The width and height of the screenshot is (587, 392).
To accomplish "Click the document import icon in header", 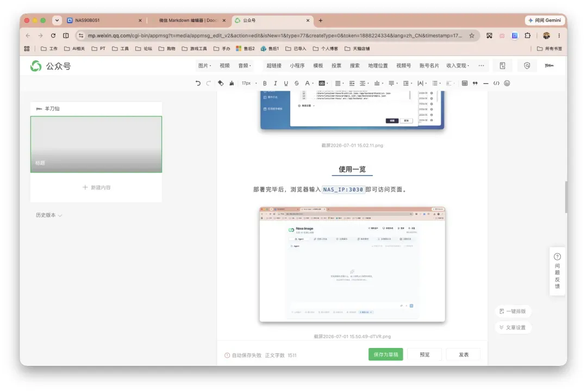I will (502, 66).
